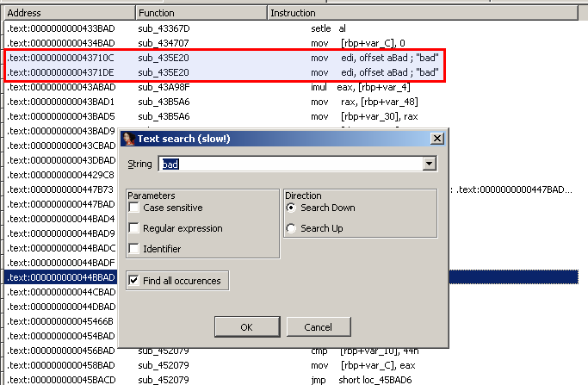Open the String history dropdown arrow
Viewport: 588px width, 385px height.
[x=429, y=164]
